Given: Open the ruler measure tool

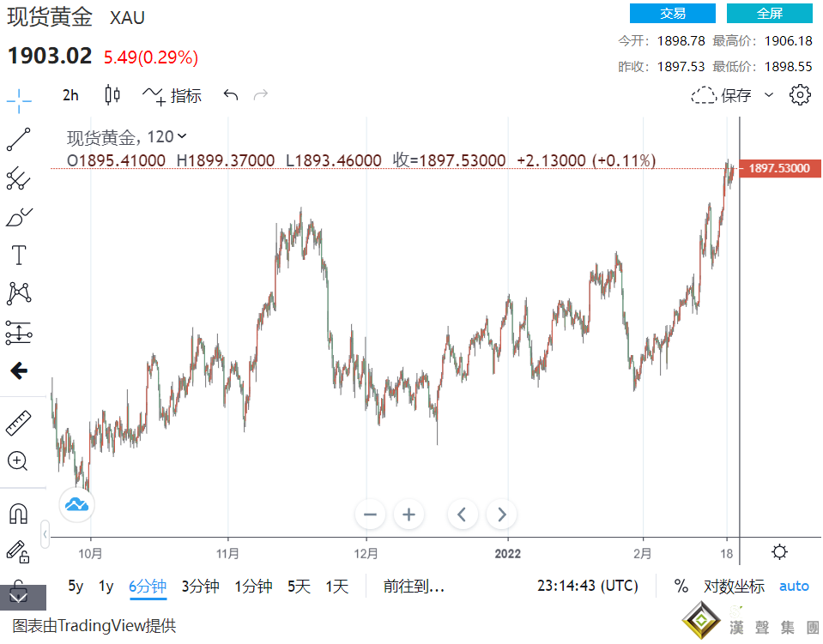Looking at the screenshot, I should pos(19,423).
